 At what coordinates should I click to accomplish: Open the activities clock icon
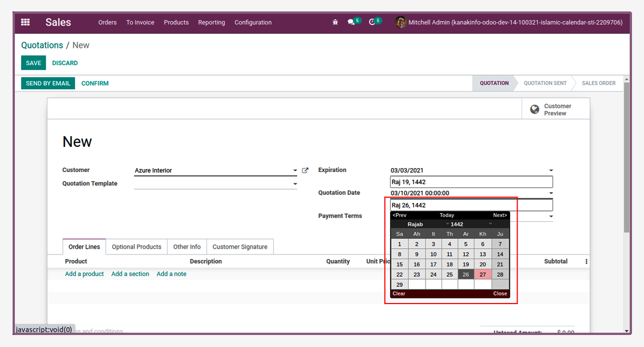372,22
